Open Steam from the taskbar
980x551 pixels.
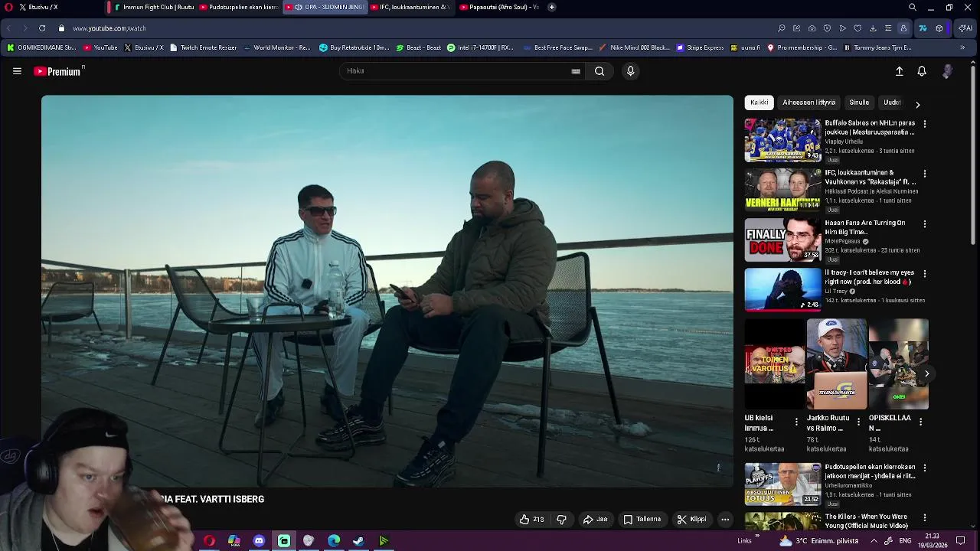click(x=358, y=541)
